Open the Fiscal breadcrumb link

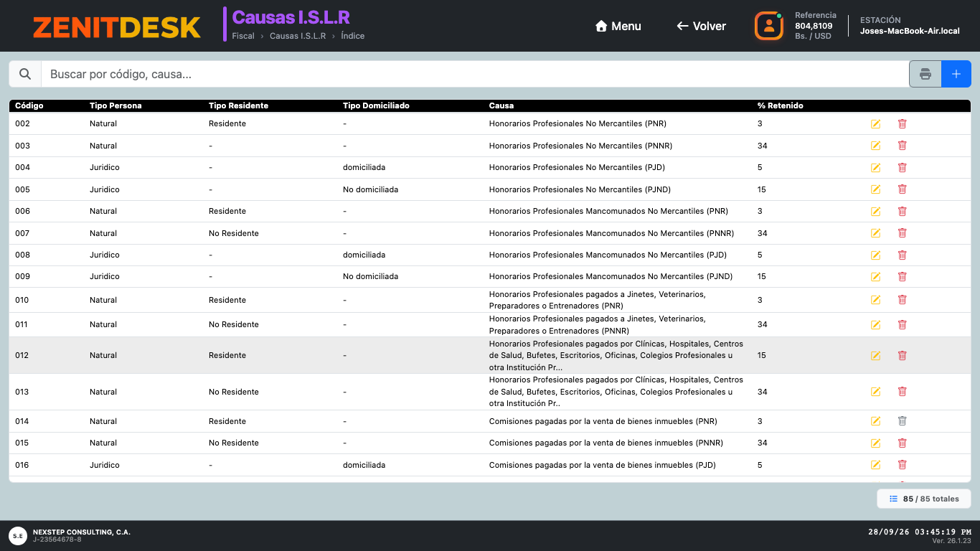click(x=243, y=36)
